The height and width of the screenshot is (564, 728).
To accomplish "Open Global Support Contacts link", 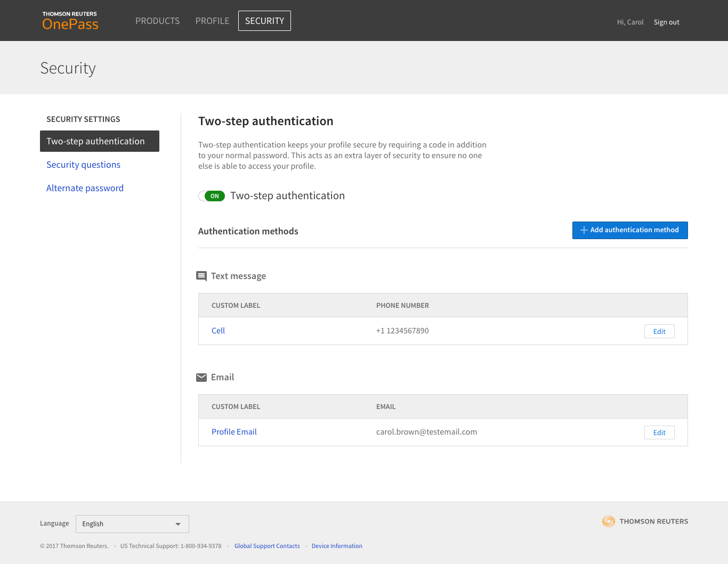I will pos(267,546).
